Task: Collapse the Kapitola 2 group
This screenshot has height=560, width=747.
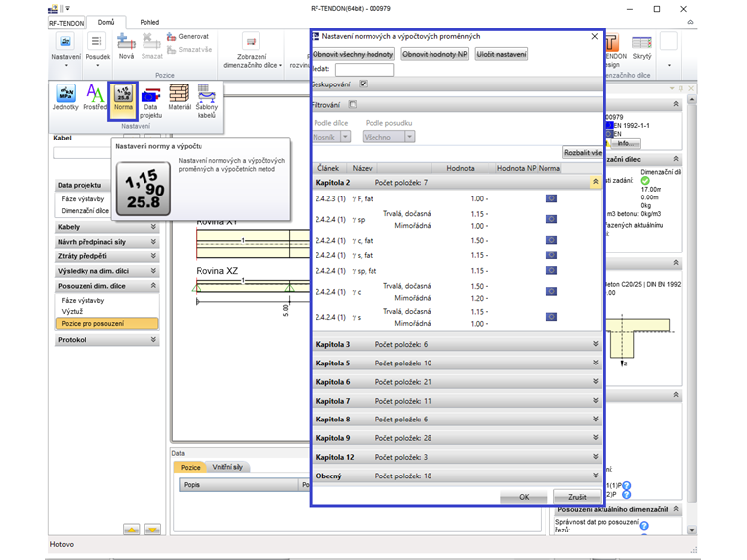Action: [x=595, y=182]
